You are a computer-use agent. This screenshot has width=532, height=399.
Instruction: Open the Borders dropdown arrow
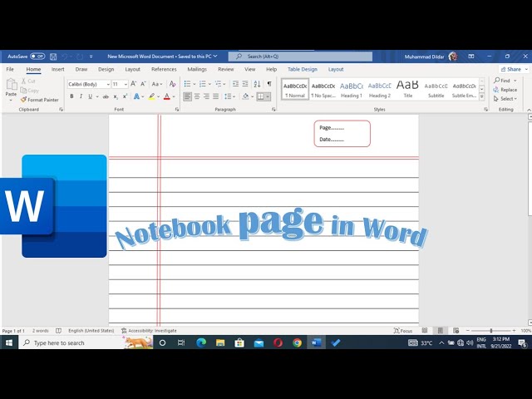pyautogui.click(x=268, y=96)
